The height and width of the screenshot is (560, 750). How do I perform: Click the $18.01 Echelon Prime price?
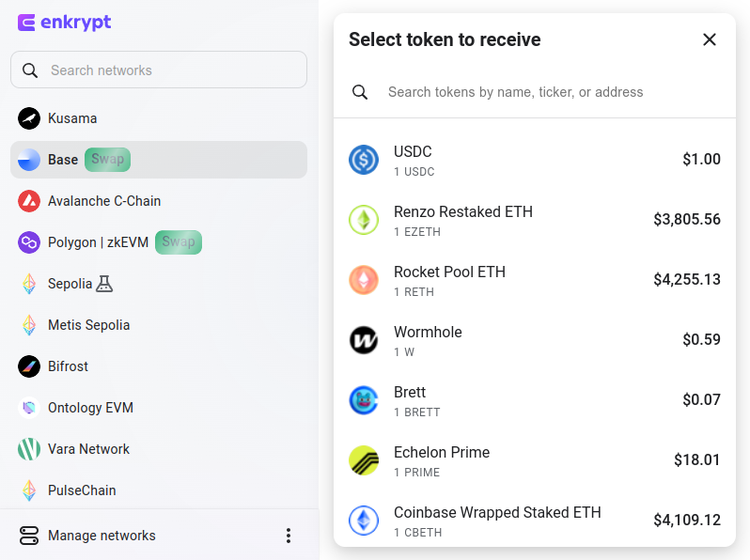pyautogui.click(x=697, y=460)
